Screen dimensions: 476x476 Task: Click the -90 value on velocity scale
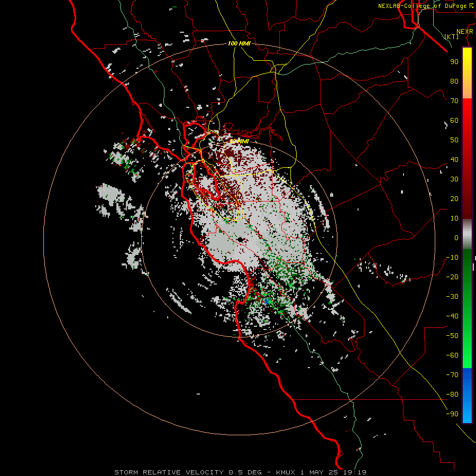(x=452, y=414)
